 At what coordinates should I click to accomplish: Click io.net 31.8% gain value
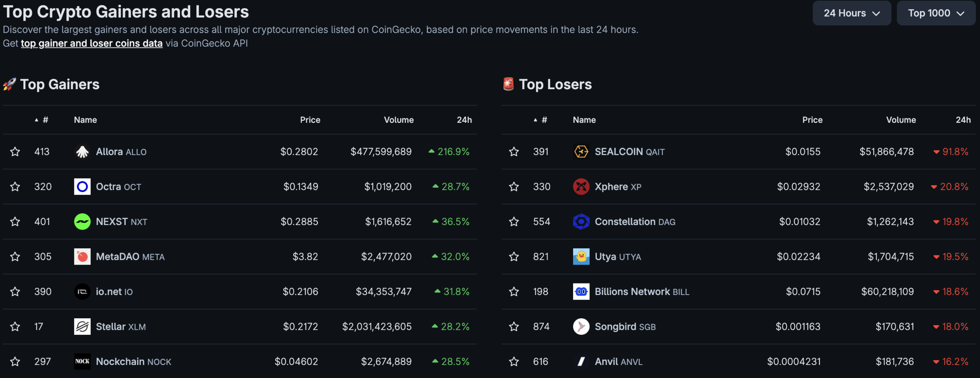[x=452, y=292]
